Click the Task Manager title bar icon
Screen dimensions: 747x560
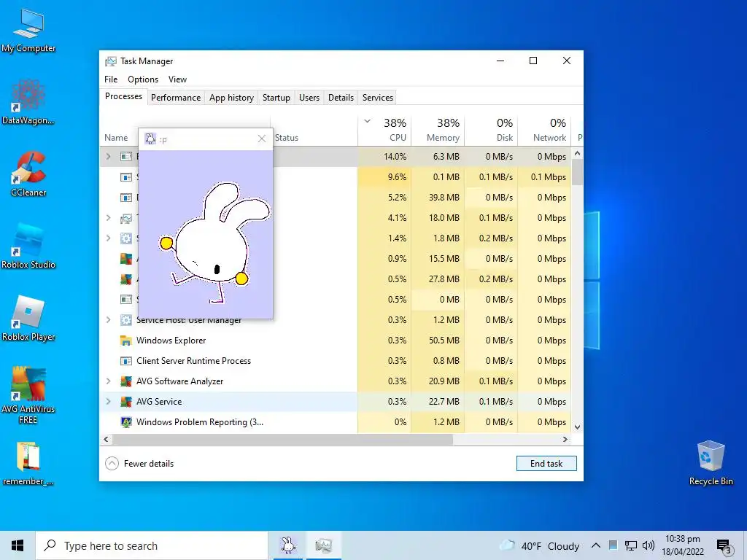click(x=111, y=61)
